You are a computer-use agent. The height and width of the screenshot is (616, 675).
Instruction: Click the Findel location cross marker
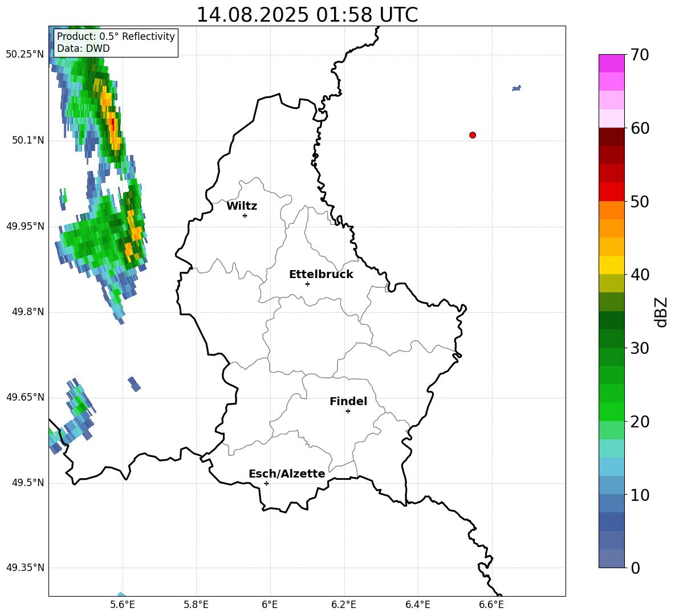[x=348, y=411]
